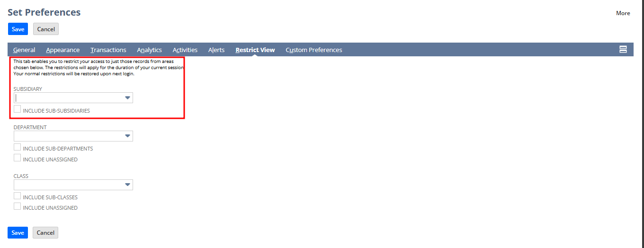Open the Class dropdown arrow
644x248 pixels.
coord(127,185)
